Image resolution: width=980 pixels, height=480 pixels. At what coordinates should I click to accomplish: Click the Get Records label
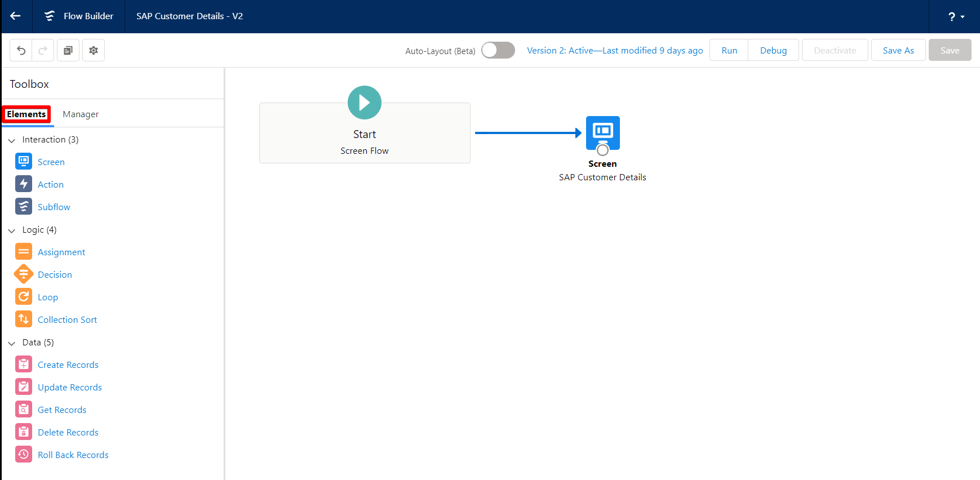(x=62, y=410)
